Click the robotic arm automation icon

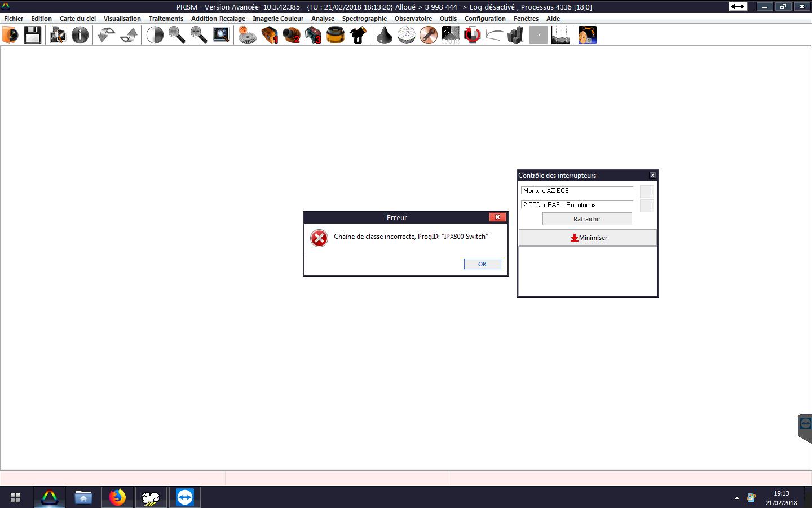coord(587,35)
